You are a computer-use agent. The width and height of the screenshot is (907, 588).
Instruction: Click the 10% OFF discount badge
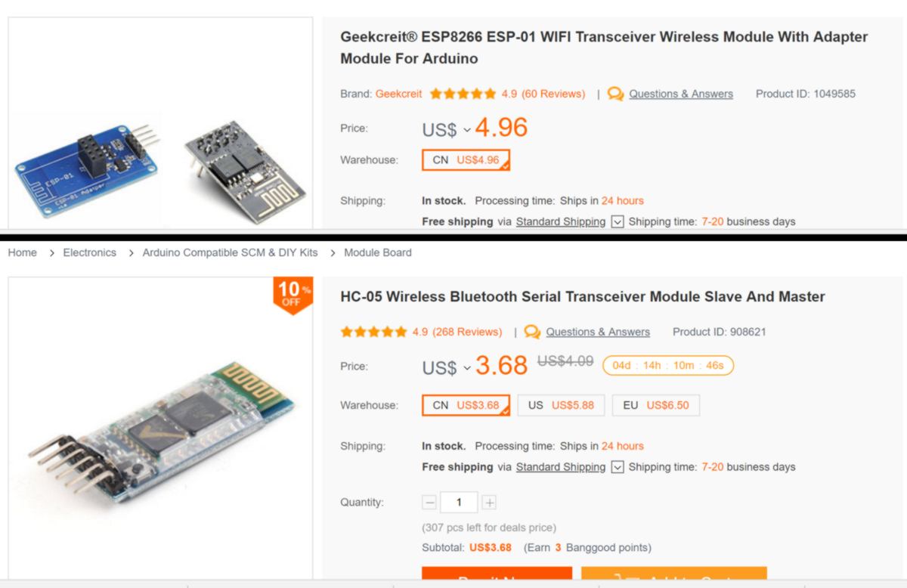(293, 293)
